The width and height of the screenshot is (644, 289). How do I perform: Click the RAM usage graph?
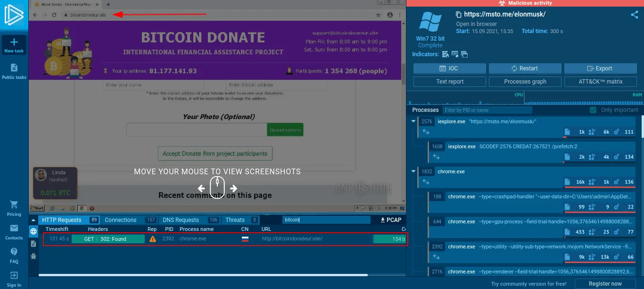click(x=584, y=98)
